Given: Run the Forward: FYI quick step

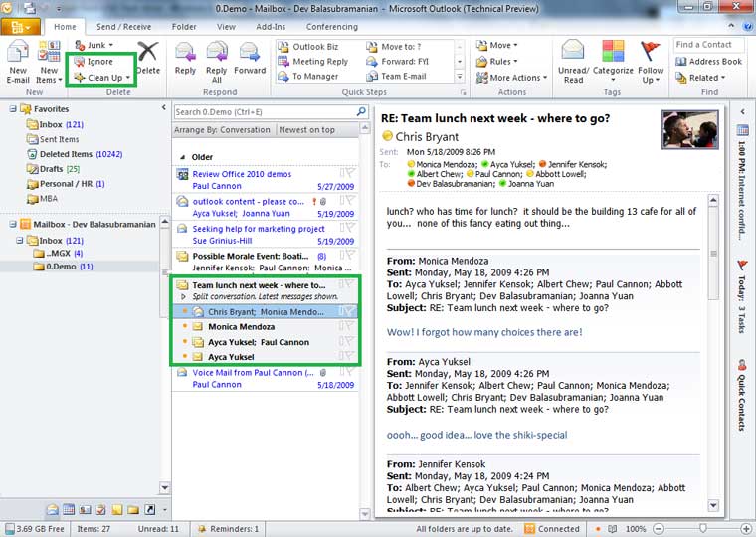Looking at the screenshot, I should (398, 62).
